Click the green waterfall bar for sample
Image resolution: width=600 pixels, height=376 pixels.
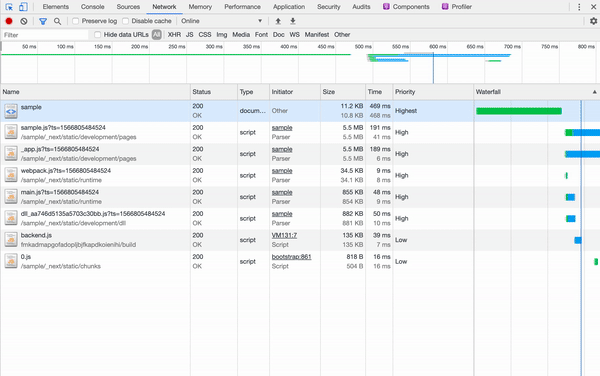click(519, 111)
